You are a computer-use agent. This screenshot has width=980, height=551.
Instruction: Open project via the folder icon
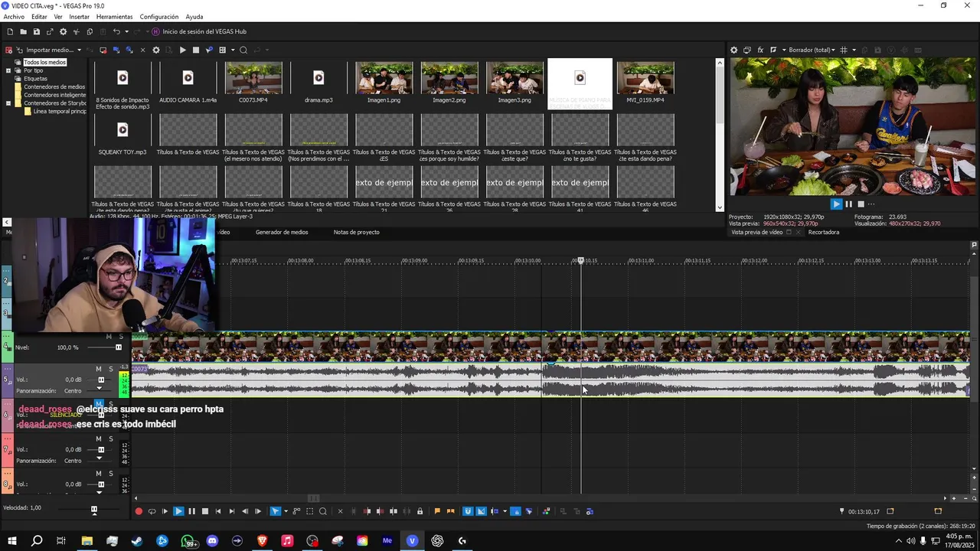coord(23,31)
